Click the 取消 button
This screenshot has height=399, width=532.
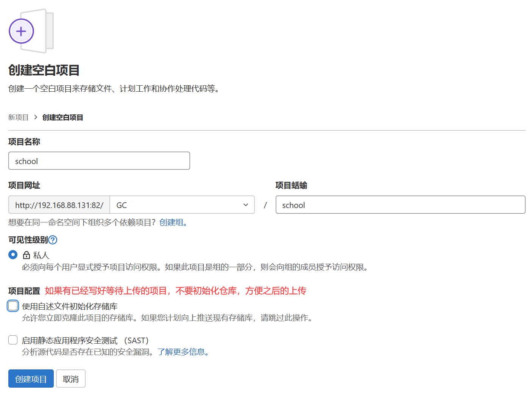tap(71, 379)
